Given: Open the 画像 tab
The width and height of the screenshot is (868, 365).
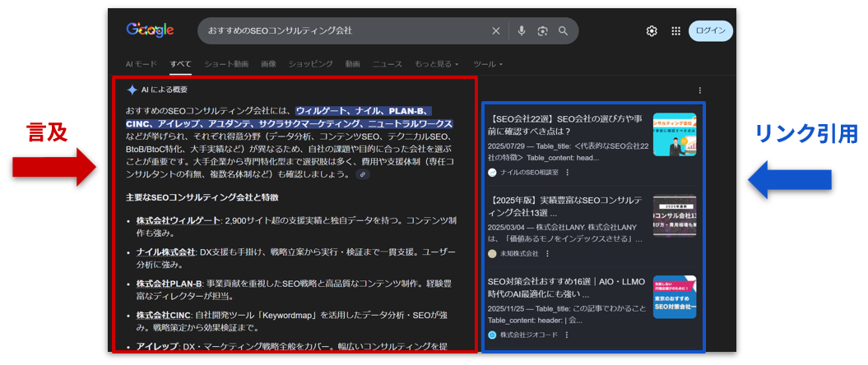Looking at the screenshot, I should point(268,64).
